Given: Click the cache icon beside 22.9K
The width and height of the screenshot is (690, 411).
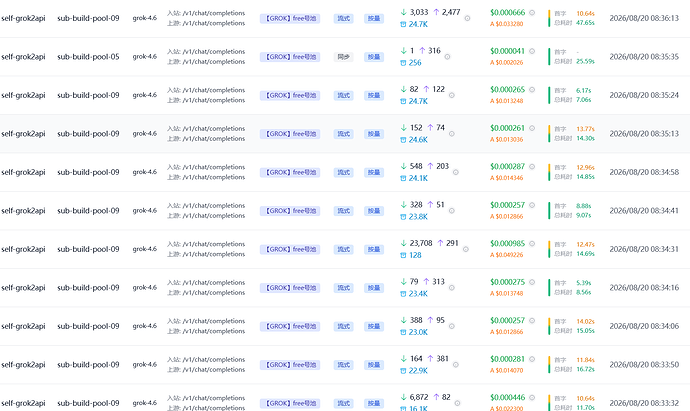Looking at the screenshot, I should 403,371.
